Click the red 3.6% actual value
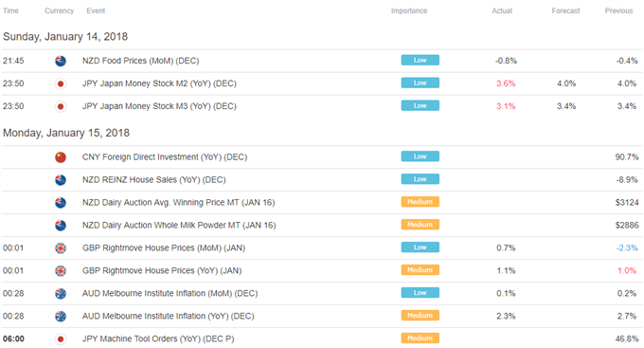This screenshot has height=348, width=644. [x=506, y=83]
